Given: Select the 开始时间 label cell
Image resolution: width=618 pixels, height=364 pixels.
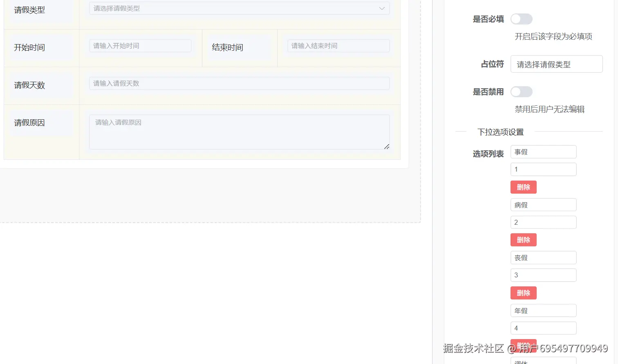Looking at the screenshot, I should tap(41, 48).
